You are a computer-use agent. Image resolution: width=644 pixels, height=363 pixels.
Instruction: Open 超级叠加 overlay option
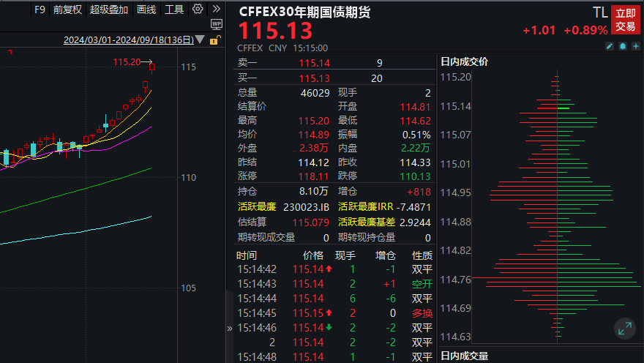click(109, 10)
